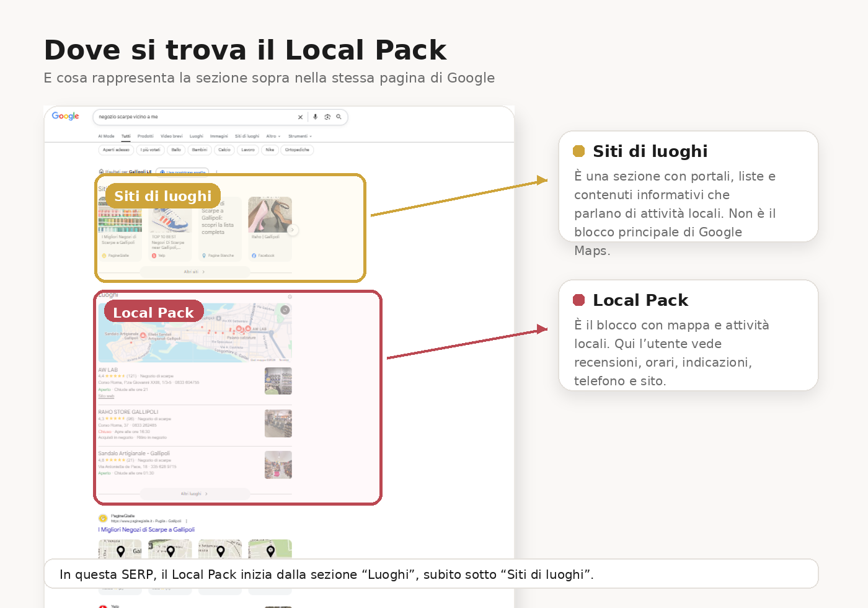Click the 'Altri siti' button

[195, 272]
